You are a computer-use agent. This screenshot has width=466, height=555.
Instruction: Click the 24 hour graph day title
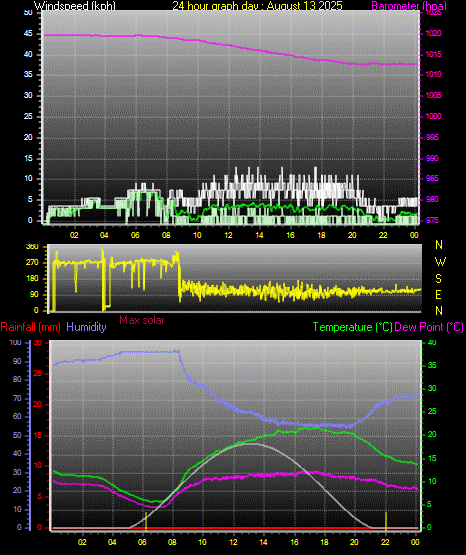[x=257, y=5]
